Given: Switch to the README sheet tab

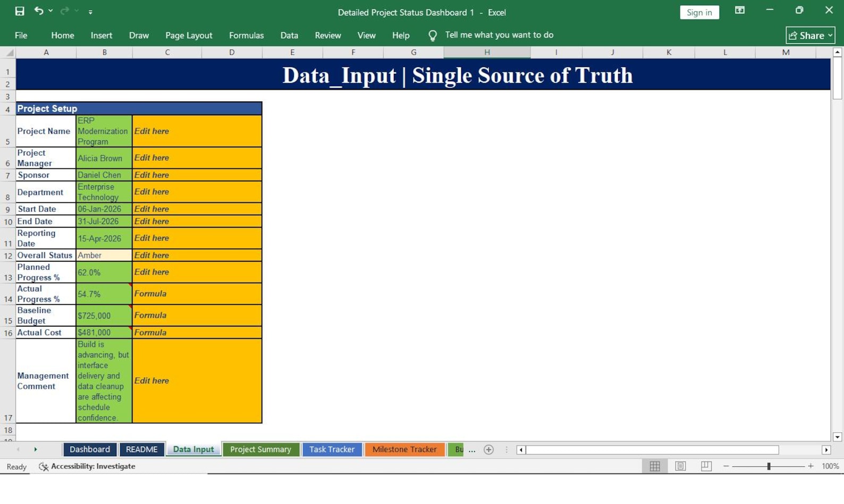Looking at the screenshot, I should [141, 449].
